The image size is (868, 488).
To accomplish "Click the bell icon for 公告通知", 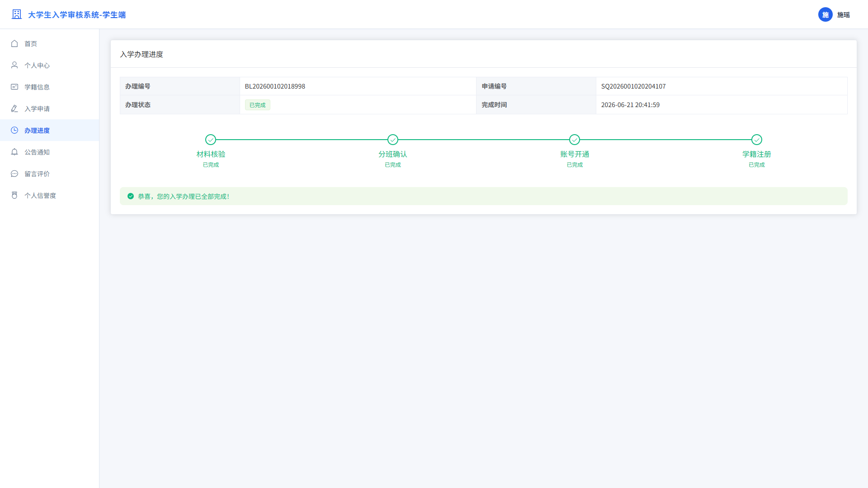I will pos(14,152).
